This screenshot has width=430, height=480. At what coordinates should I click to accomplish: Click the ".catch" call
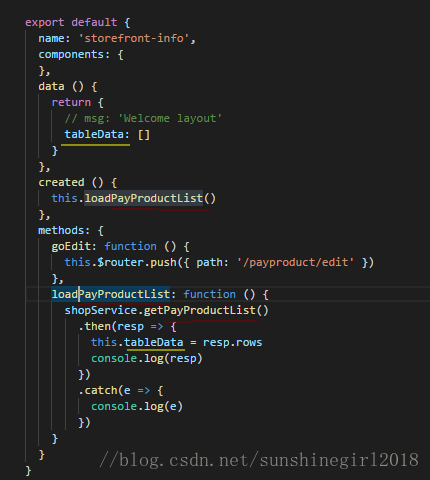[x=98, y=391]
